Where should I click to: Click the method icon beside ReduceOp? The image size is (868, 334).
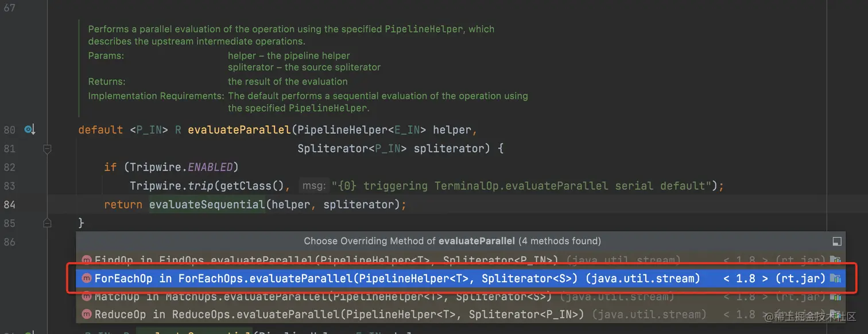pyautogui.click(x=87, y=314)
